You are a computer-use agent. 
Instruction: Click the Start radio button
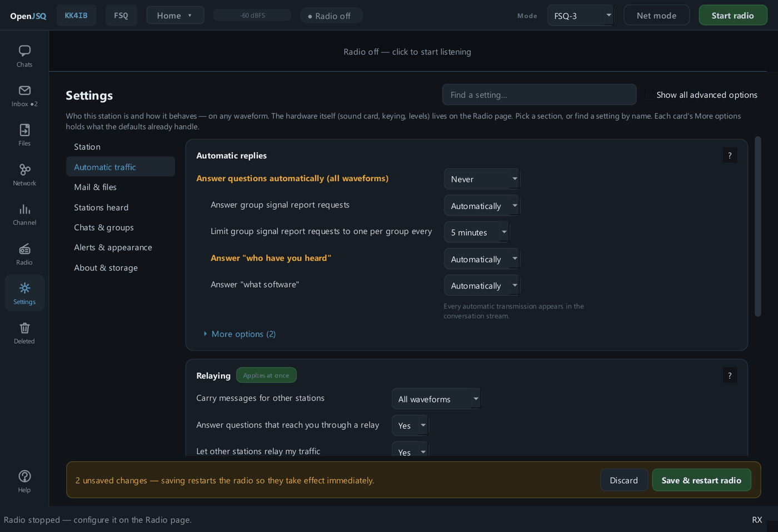733,16
